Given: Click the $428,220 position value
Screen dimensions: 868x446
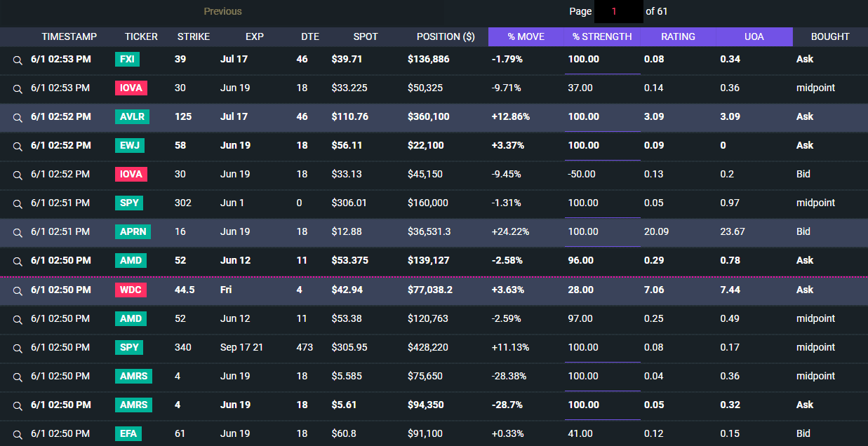Looking at the screenshot, I should click(428, 347).
